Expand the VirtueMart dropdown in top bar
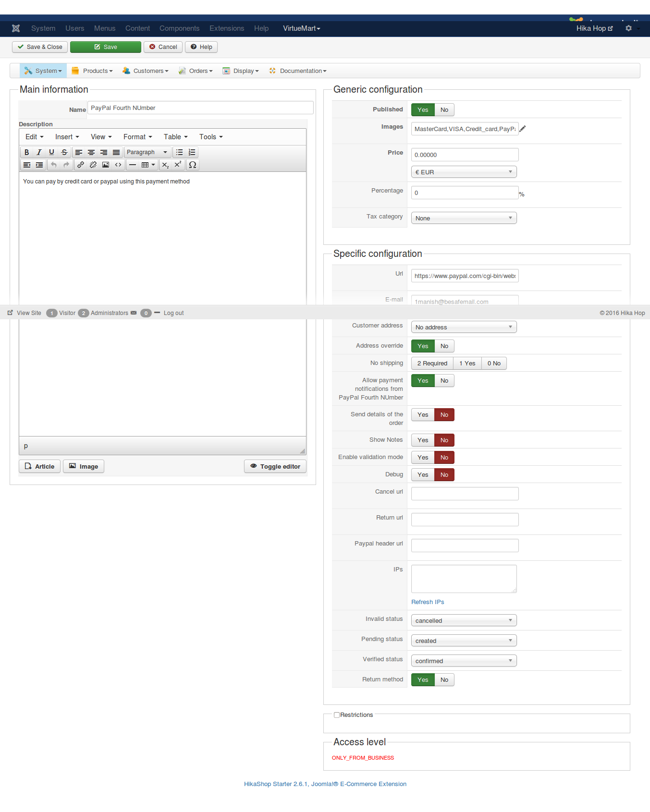The height and width of the screenshot is (812, 650). click(x=301, y=28)
